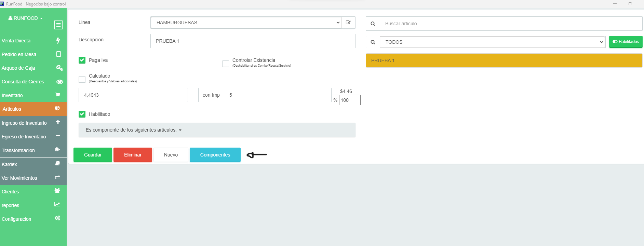644x246 pixels.
Task: Enable the Controlar Existencia checkbox
Action: (x=226, y=64)
